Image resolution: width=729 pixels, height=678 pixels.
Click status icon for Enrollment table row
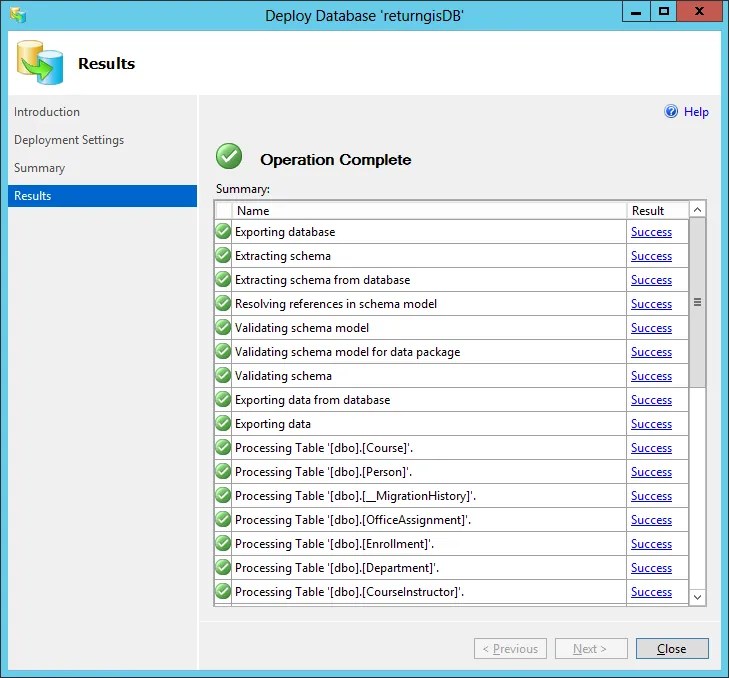(223, 543)
